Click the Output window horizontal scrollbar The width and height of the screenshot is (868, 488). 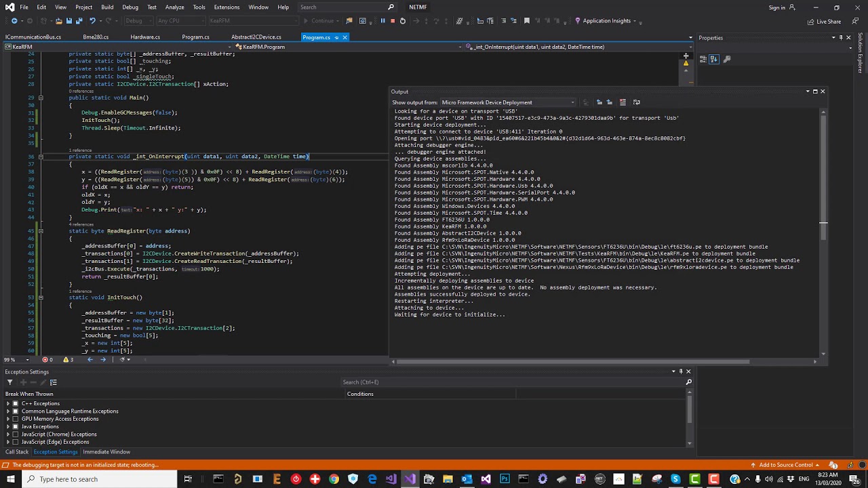pos(573,361)
